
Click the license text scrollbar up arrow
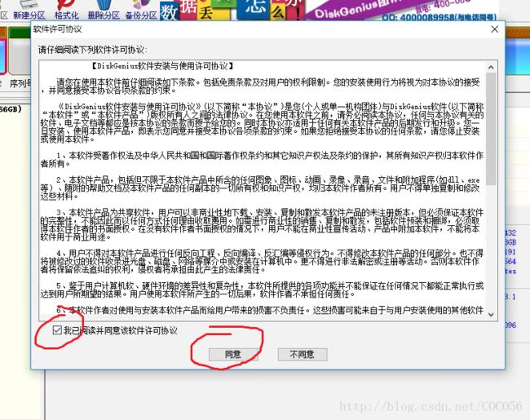(x=491, y=68)
